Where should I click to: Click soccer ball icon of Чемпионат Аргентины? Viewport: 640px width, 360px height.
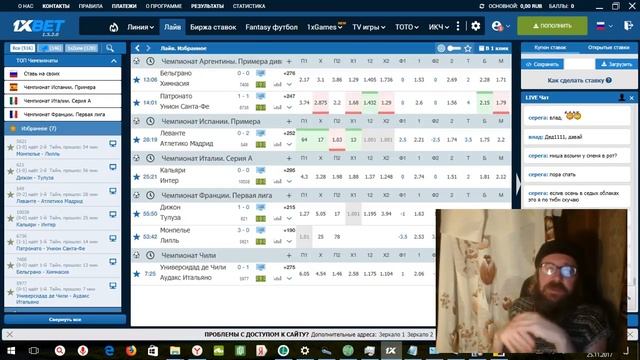coord(136,61)
